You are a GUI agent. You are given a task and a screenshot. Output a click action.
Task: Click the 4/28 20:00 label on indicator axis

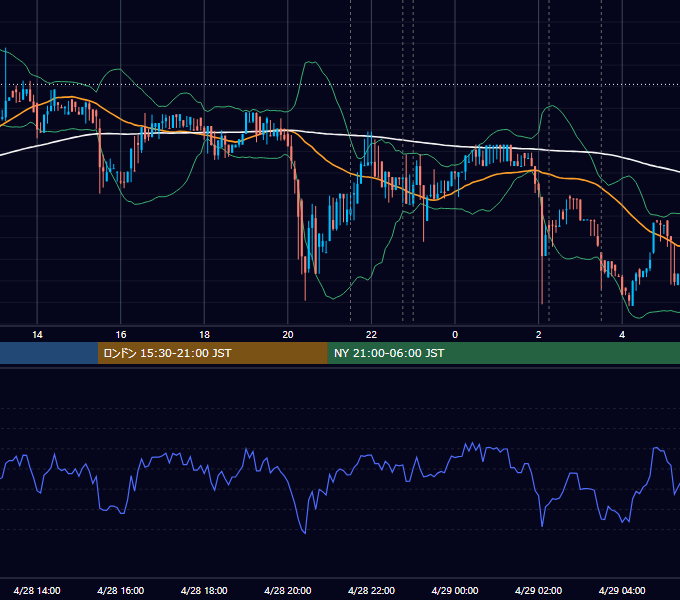point(288,590)
